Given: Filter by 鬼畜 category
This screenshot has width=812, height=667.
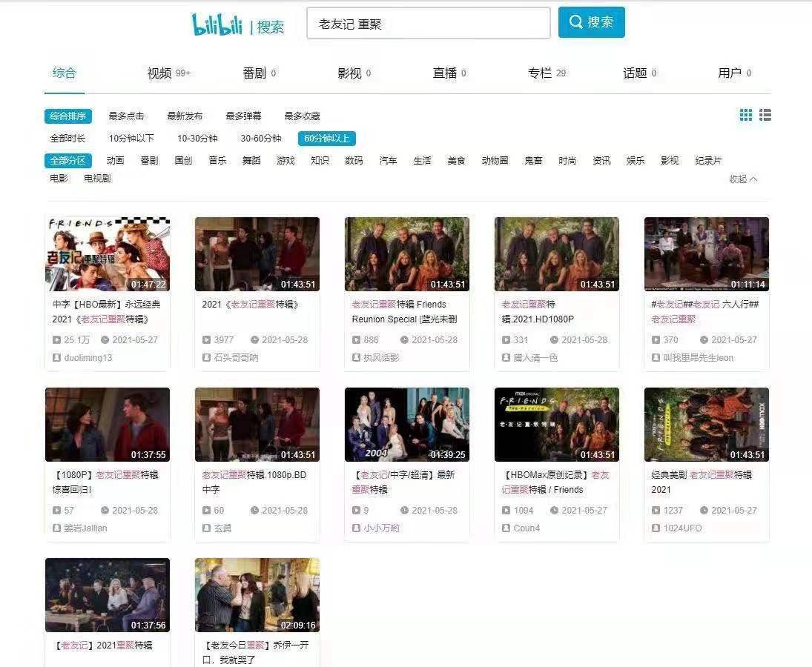Looking at the screenshot, I should pos(533,160).
